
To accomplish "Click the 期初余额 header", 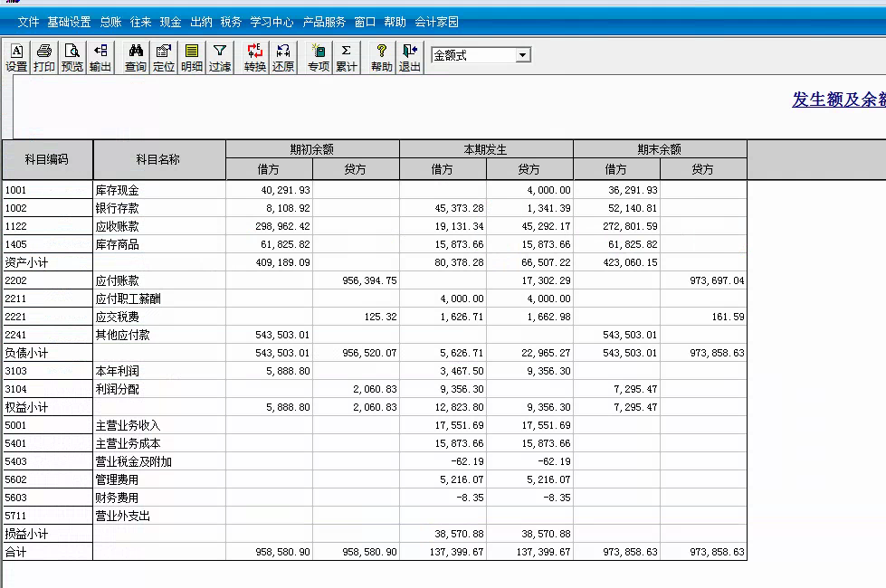I will click(x=312, y=149).
